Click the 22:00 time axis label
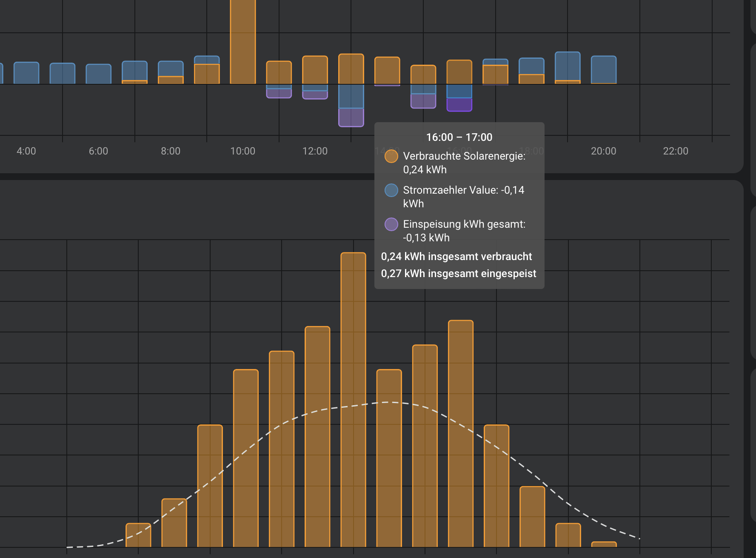This screenshot has width=756, height=558. (675, 151)
